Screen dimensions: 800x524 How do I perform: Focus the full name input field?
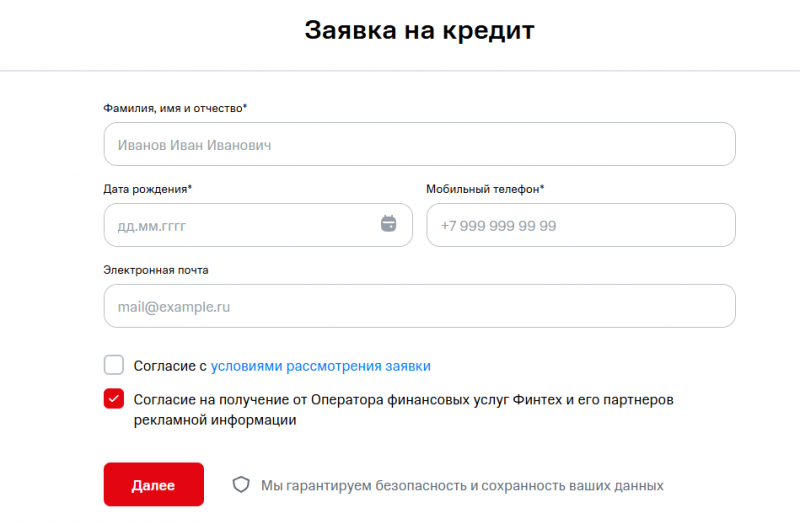click(x=419, y=145)
